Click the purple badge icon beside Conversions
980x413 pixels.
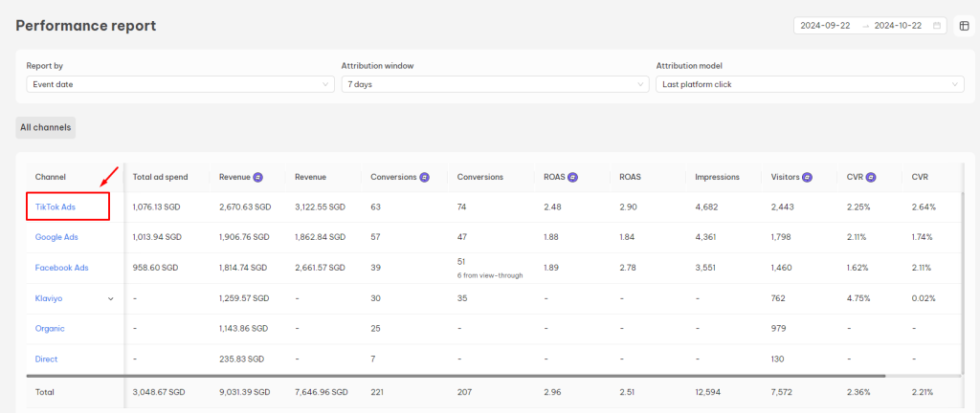click(424, 177)
